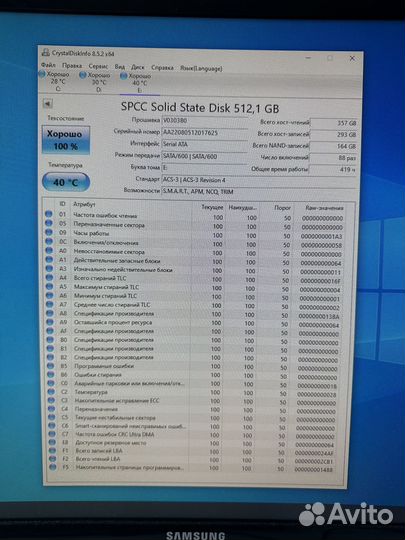This screenshot has height=540, width=405.
Task: Click the CrystalDiskInfo title bar app icon
Action: (x=45, y=52)
